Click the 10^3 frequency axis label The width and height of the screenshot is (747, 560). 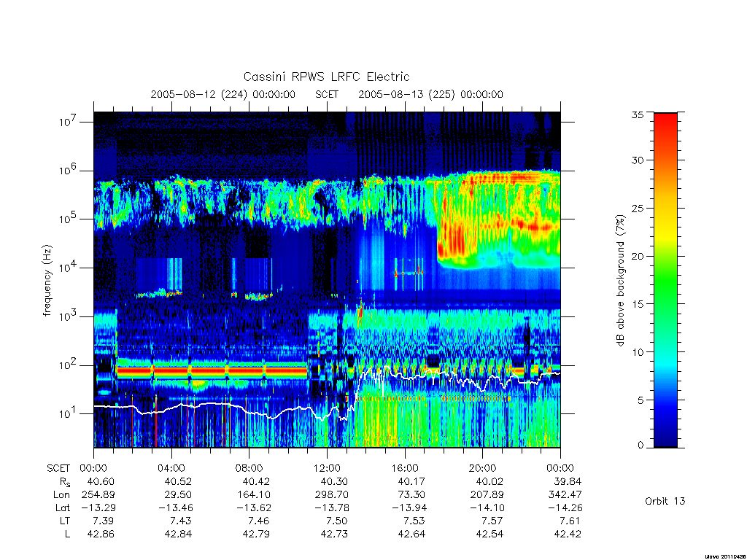67,316
